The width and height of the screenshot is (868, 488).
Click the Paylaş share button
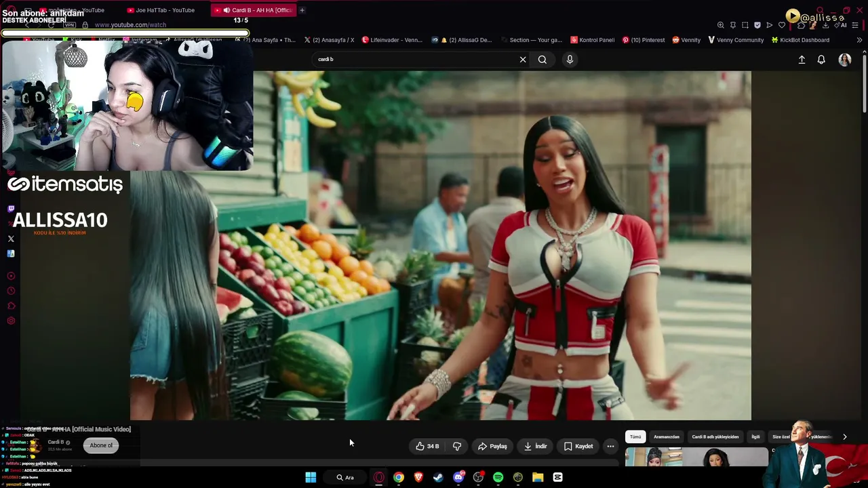(x=492, y=446)
